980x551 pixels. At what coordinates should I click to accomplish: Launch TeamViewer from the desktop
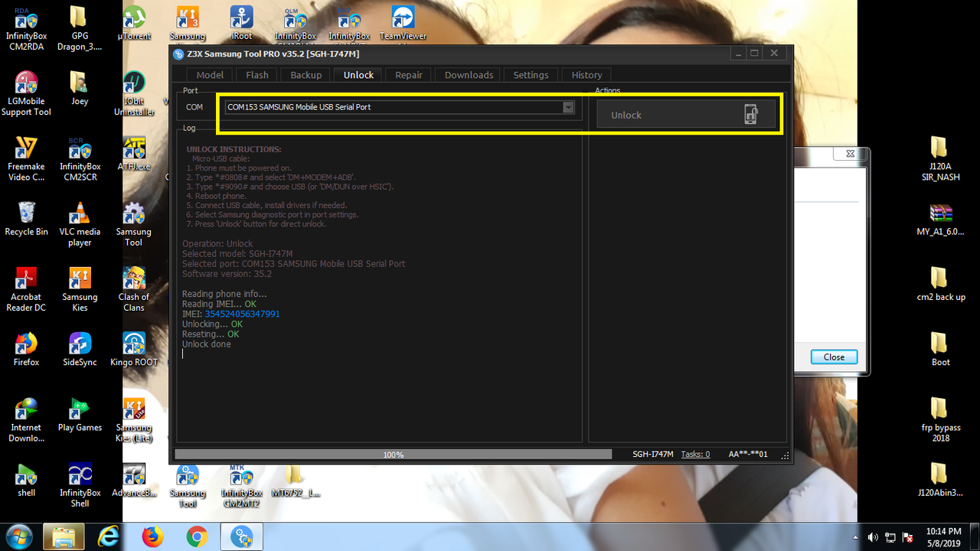[x=403, y=23]
